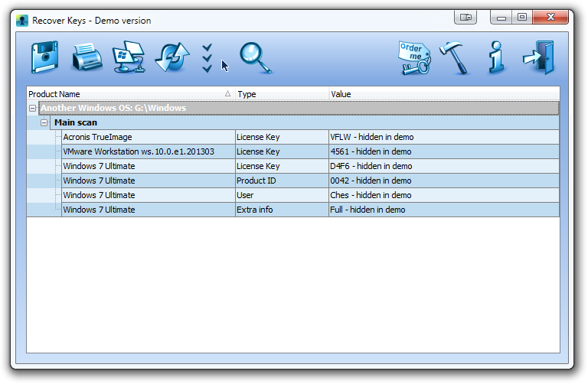Click 'VFLW - hidden in demo' value

[371, 137]
